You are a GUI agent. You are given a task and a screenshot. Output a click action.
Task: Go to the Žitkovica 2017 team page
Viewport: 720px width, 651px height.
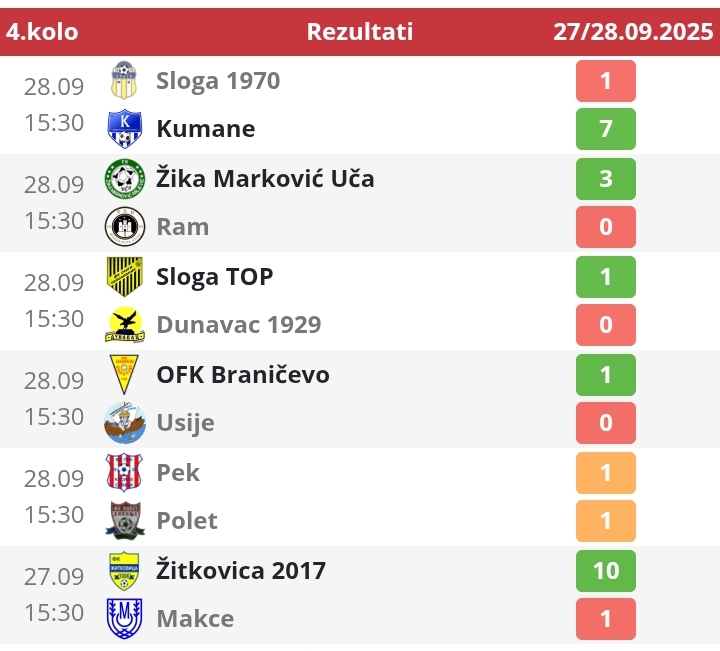(x=241, y=571)
